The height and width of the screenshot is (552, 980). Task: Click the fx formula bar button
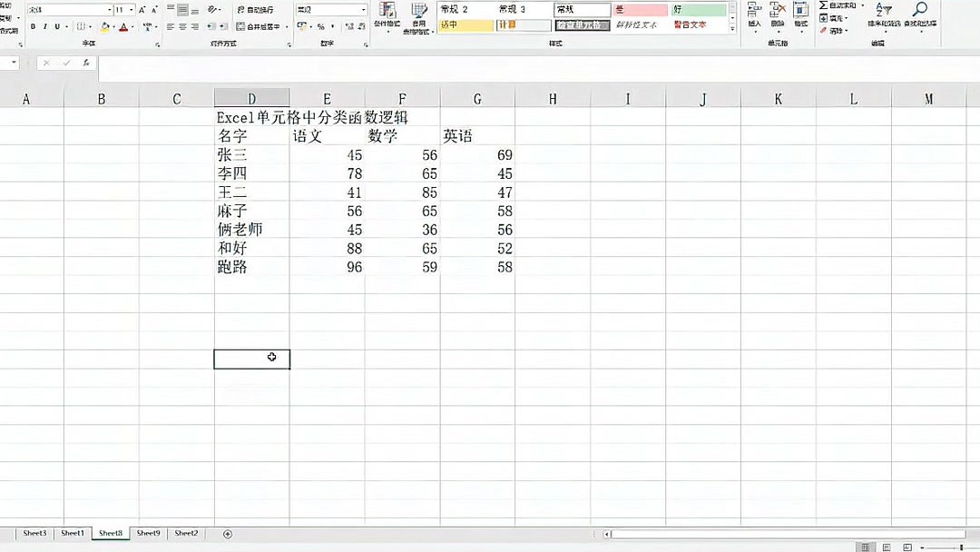[84, 64]
